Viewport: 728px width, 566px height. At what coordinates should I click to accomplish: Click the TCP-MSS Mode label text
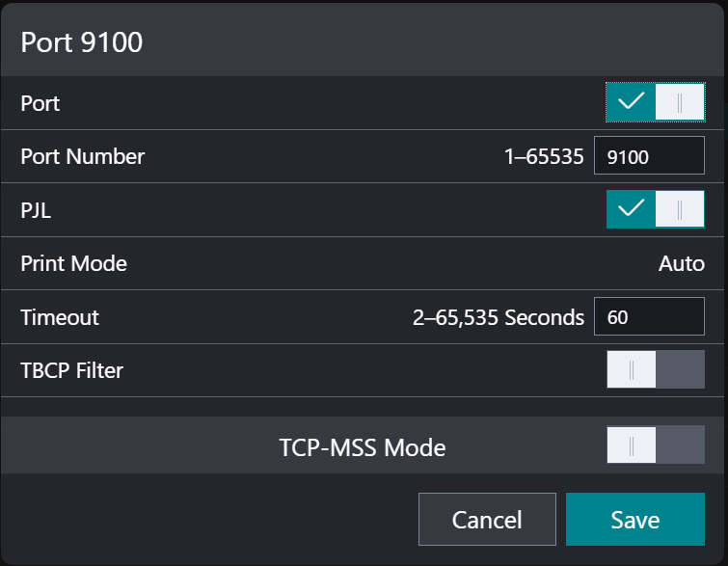tap(363, 447)
